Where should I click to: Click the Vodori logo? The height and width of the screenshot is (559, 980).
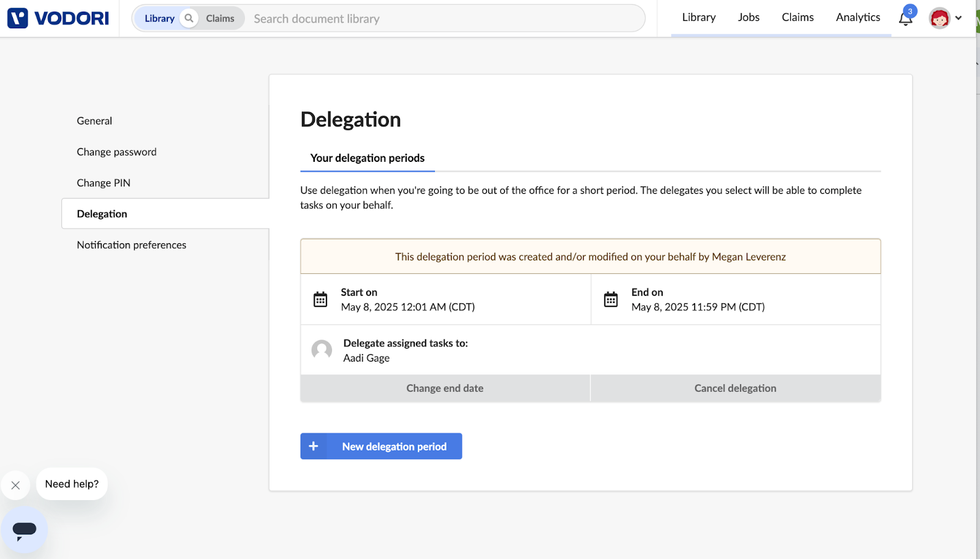tap(58, 18)
